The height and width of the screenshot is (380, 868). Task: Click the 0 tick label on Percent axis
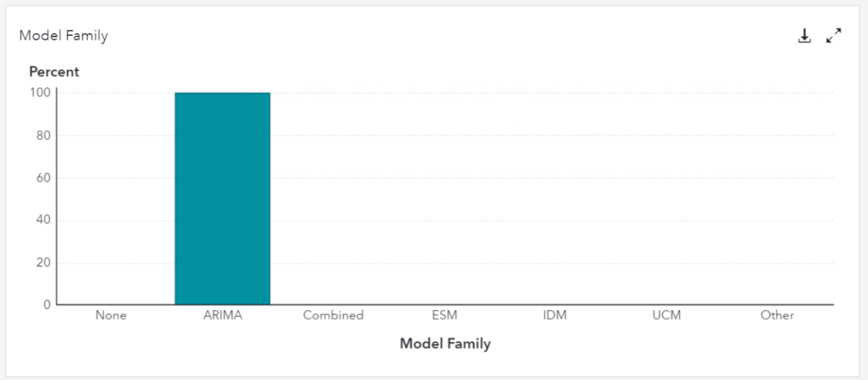(x=45, y=304)
